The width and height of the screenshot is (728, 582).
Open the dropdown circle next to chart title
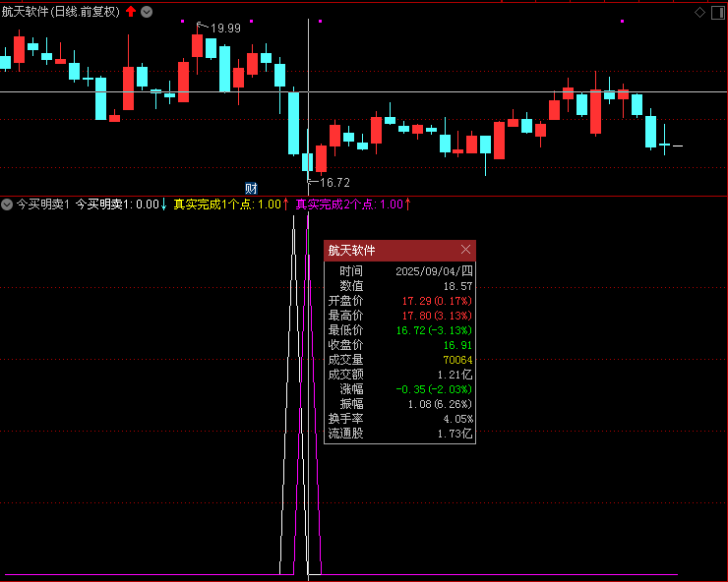tap(147, 12)
